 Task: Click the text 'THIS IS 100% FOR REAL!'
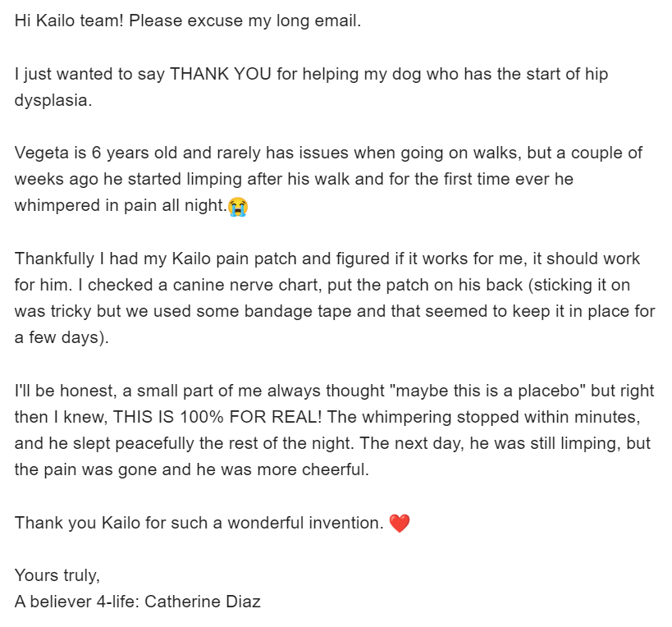(x=217, y=418)
